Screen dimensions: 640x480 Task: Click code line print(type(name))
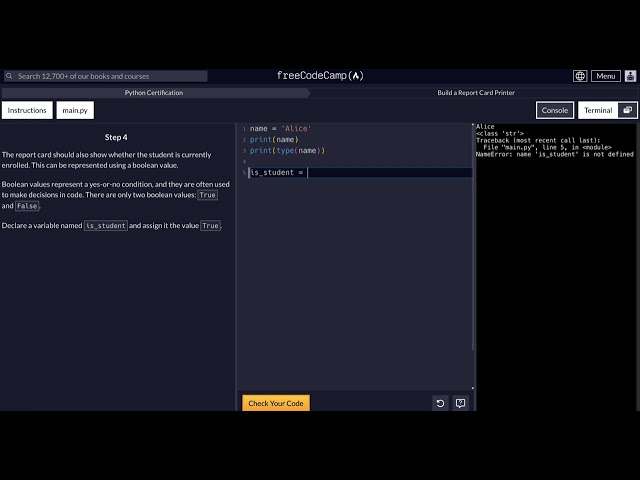click(287, 151)
